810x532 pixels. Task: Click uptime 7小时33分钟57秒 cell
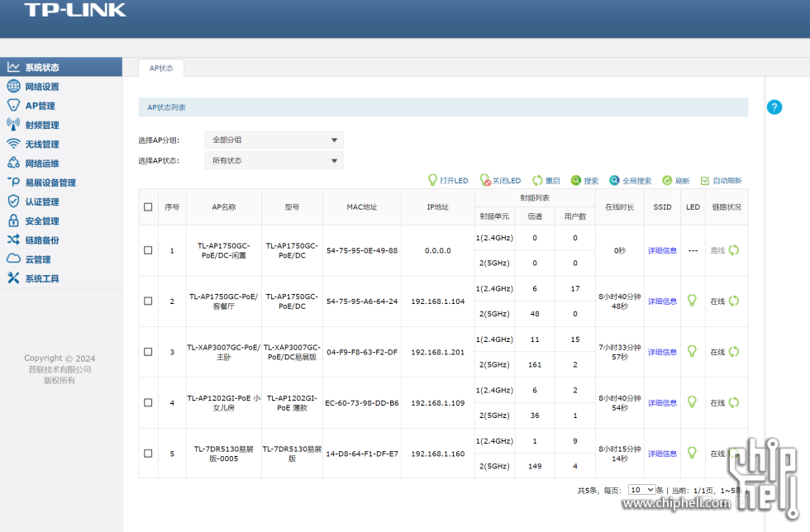click(x=619, y=352)
